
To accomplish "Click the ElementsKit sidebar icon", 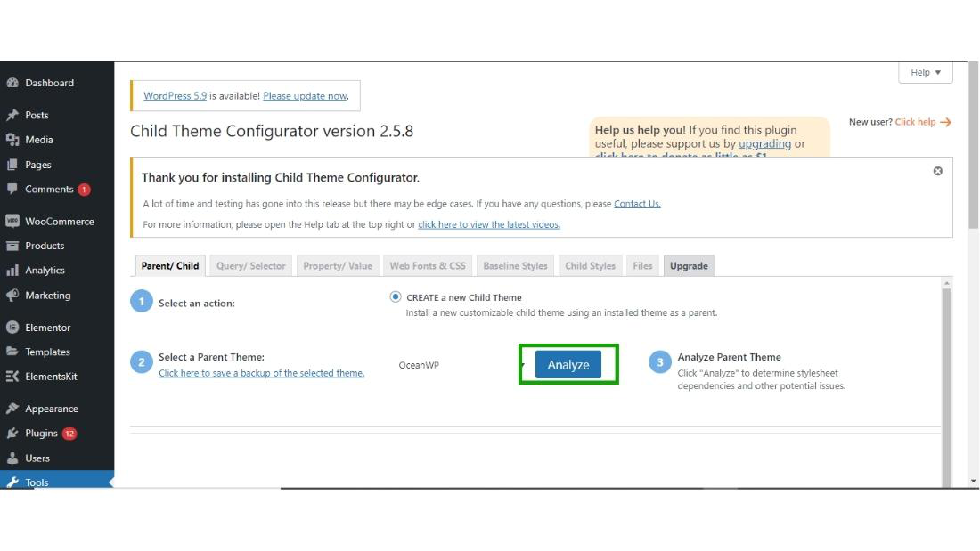I will tap(12, 376).
